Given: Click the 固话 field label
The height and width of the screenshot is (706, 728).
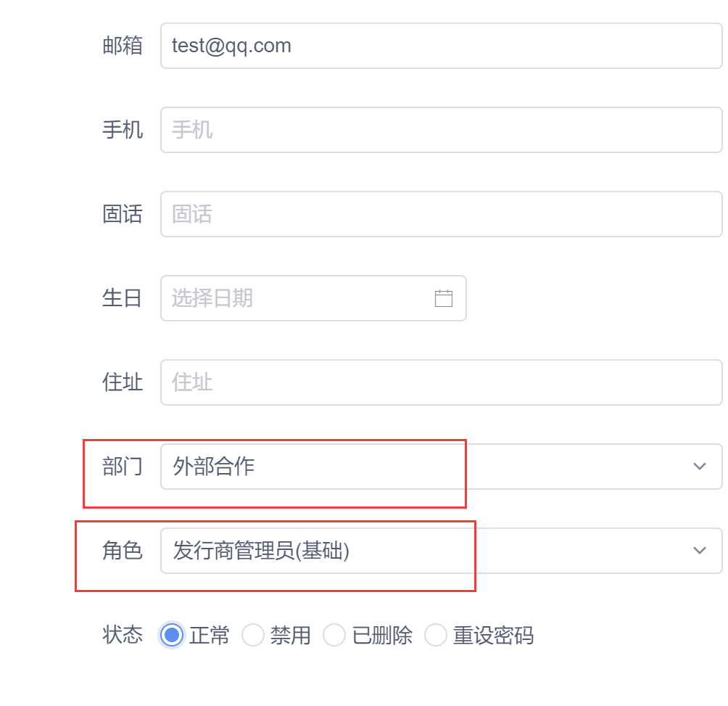Looking at the screenshot, I should (x=123, y=214).
